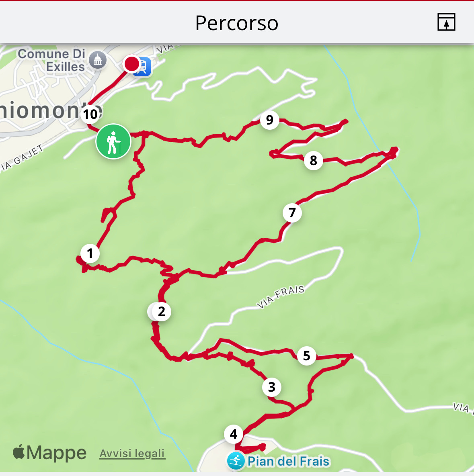Image resolution: width=474 pixels, height=476 pixels.
Task: Tap the Pian del Frais label
Action: [x=288, y=462]
